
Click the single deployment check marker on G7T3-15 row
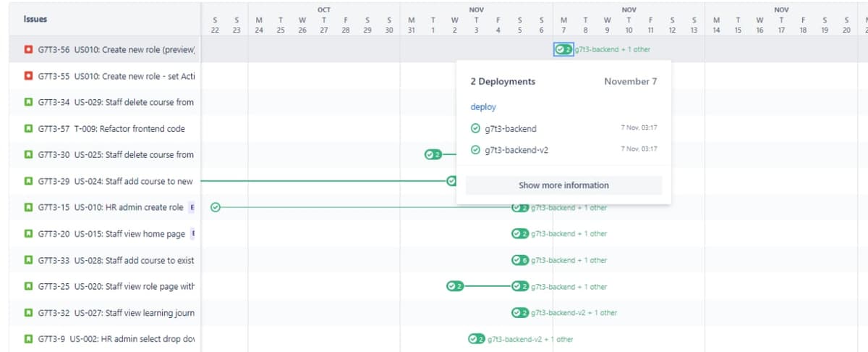point(215,207)
